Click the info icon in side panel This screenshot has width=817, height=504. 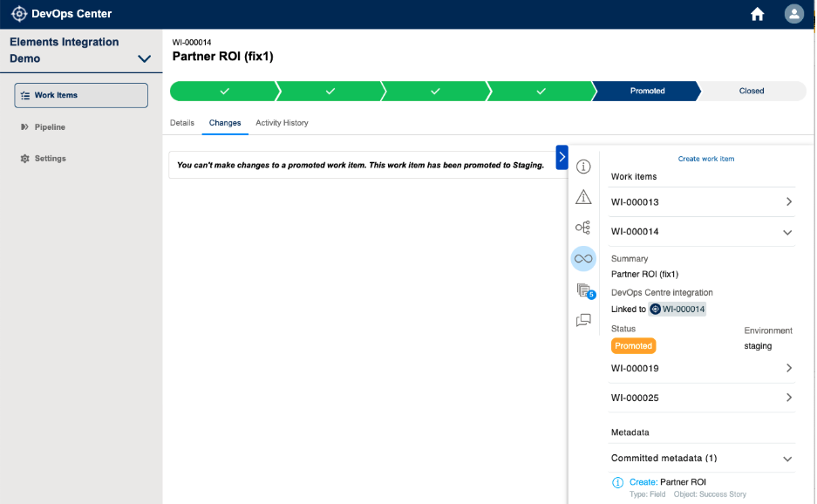583,167
